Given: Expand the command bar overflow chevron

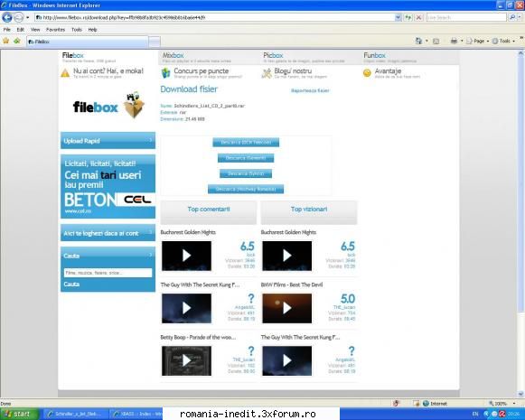Looking at the screenshot, I should pyautogui.click(x=521, y=39).
